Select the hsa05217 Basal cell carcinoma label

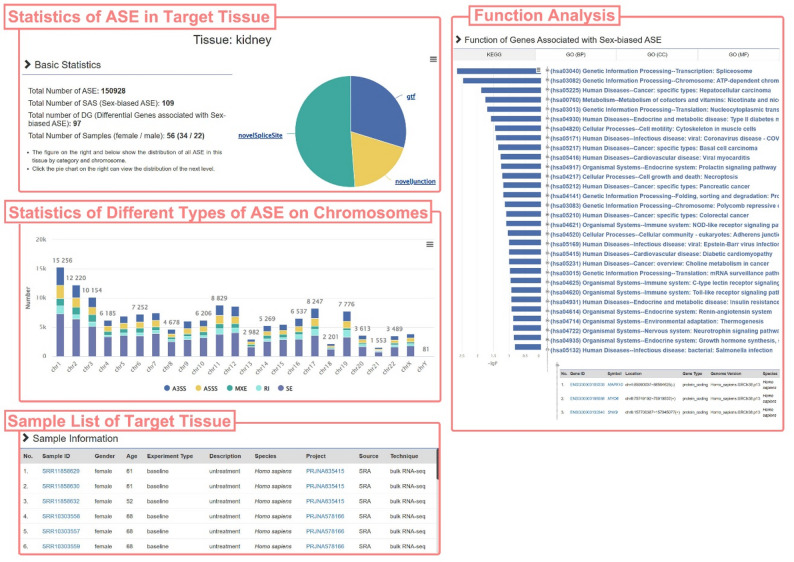[x=654, y=148]
